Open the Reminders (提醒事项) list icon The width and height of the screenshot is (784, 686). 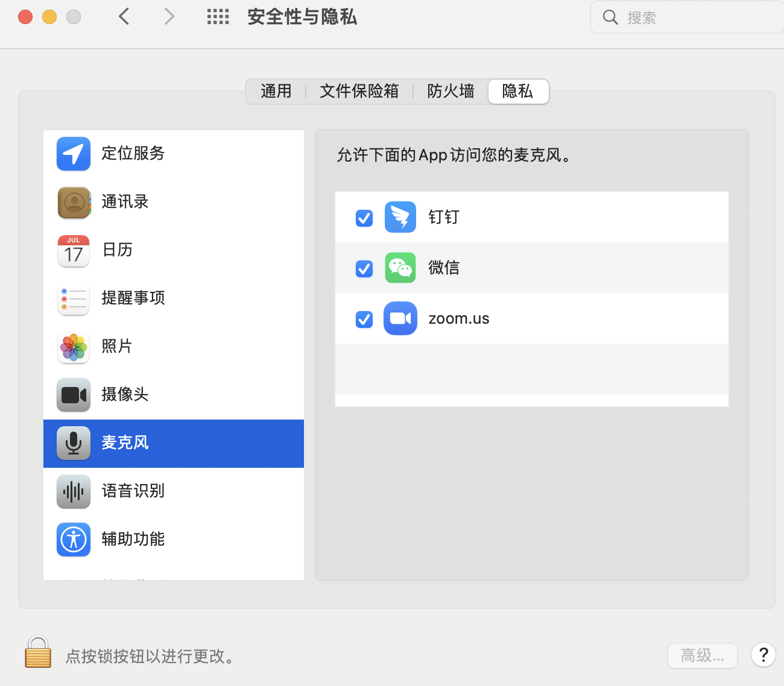pyautogui.click(x=74, y=298)
